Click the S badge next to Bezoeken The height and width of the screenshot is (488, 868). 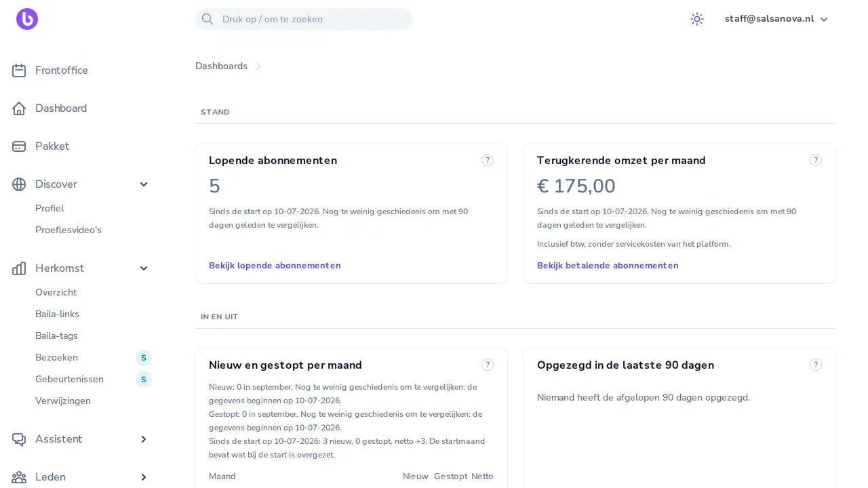tap(144, 358)
